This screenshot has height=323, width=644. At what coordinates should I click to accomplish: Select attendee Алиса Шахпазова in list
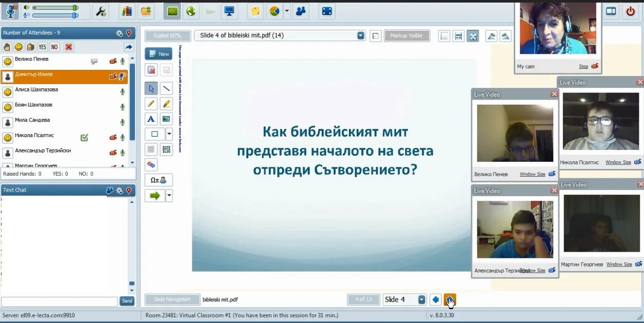pos(36,90)
